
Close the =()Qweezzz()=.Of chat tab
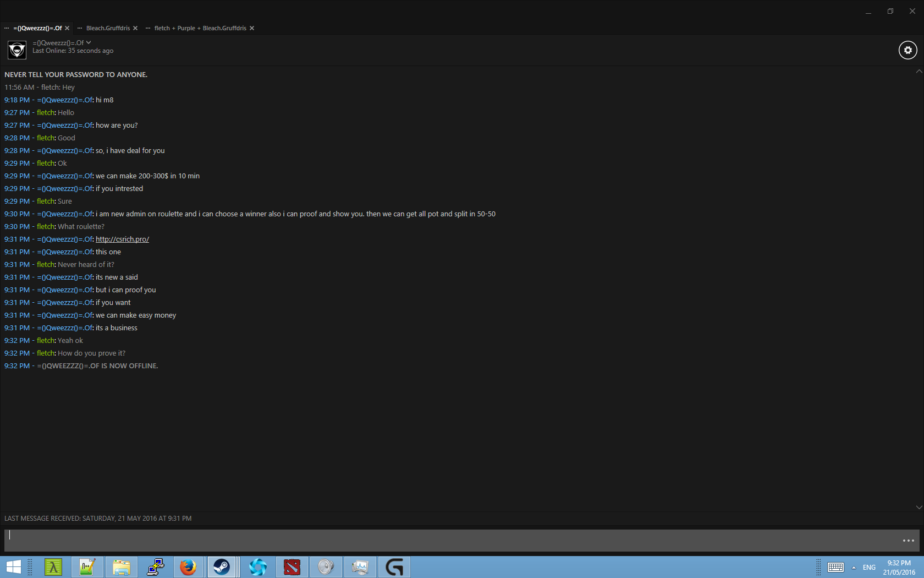[x=67, y=28]
